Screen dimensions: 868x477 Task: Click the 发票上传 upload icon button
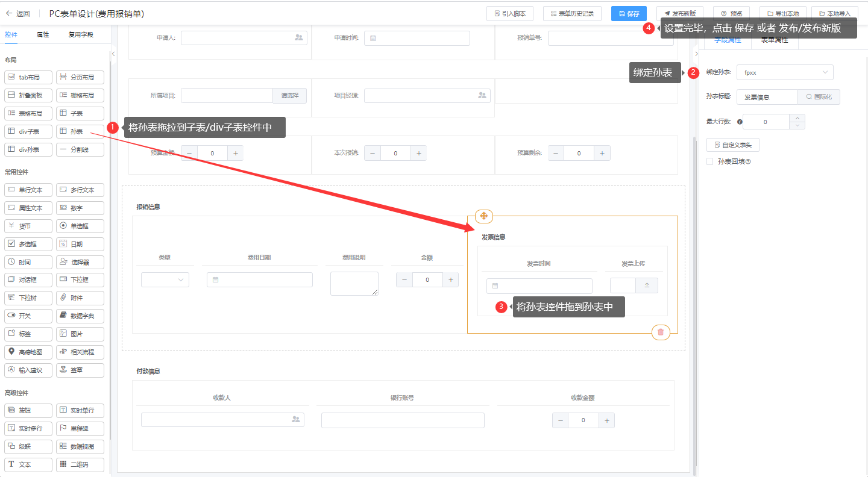click(x=647, y=285)
